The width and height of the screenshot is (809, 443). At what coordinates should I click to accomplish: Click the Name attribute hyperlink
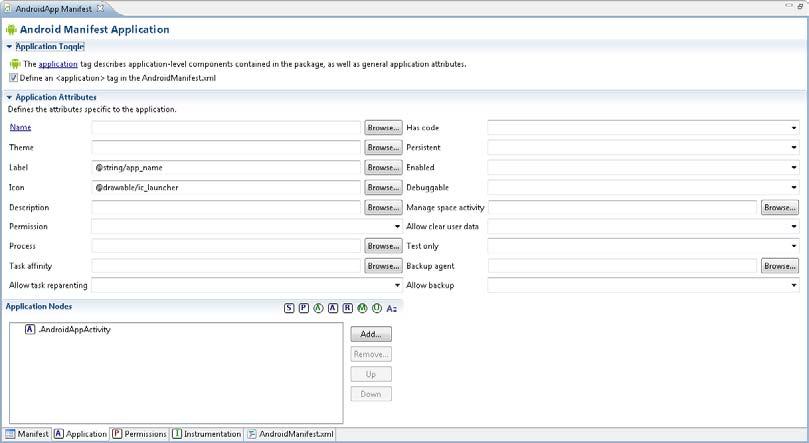pos(20,127)
